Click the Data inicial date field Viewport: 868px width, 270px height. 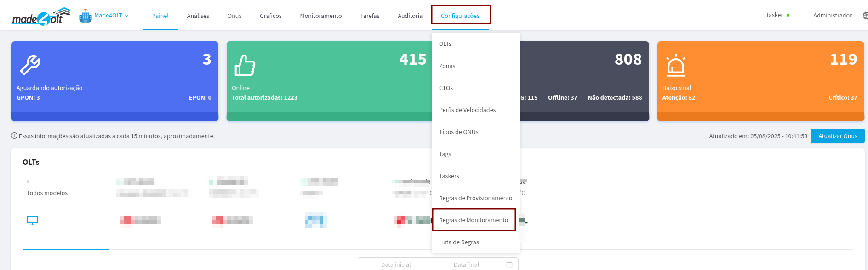click(396, 264)
